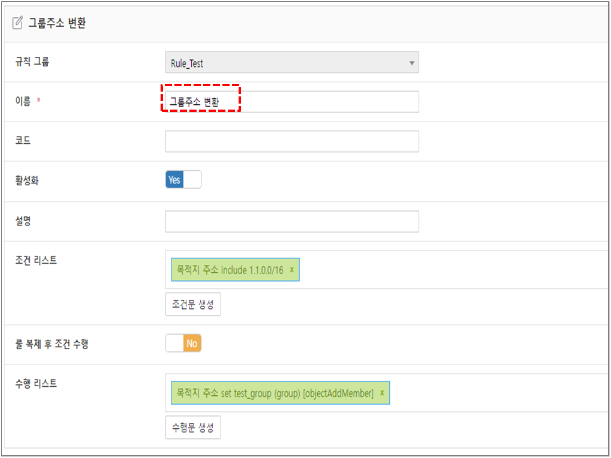Click the 수행문 생성 button
Image resolution: width=611 pixels, height=458 pixels.
(x=193, y=427)
